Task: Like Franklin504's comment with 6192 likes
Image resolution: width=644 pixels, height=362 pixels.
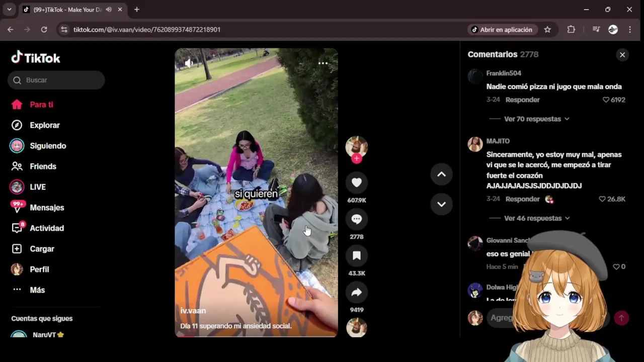Action: (x=606, y=100)
